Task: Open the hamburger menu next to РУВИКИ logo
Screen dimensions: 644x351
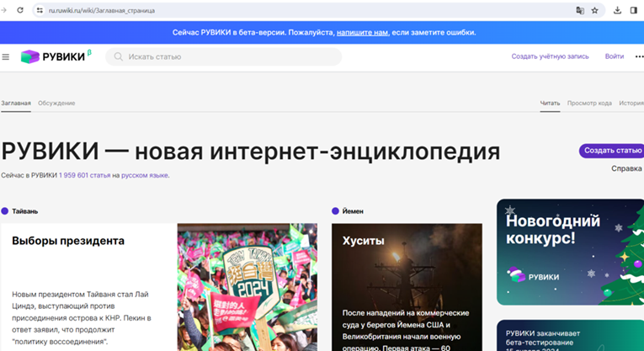Action: (x=6, y=57)
